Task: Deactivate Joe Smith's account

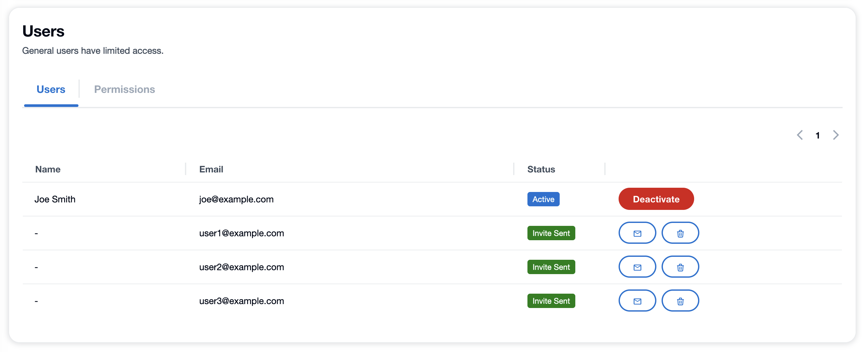Action: [x=656, y=199]
